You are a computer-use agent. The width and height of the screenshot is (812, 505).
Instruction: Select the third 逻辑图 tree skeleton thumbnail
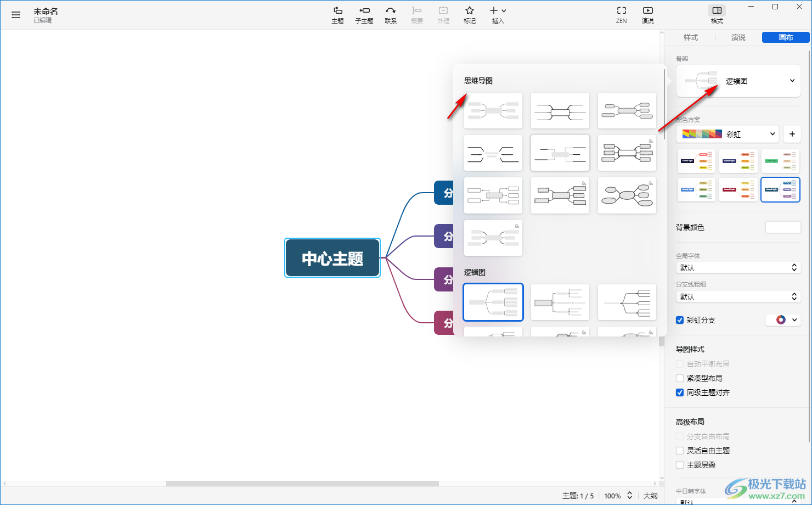point(627,302)
